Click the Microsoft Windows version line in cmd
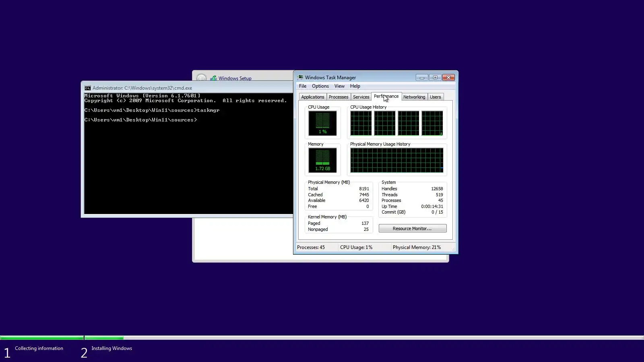 point(142,96)
